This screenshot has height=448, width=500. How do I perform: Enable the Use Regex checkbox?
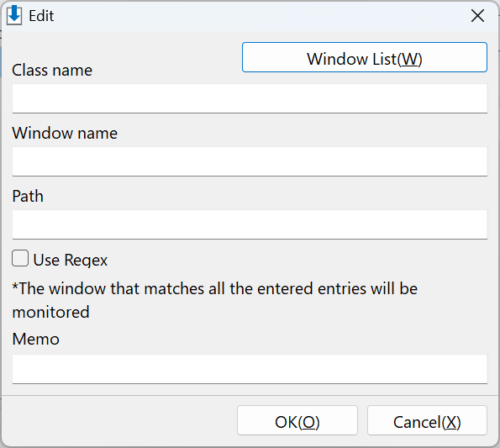pyautogui.click(x=20, y=258)
